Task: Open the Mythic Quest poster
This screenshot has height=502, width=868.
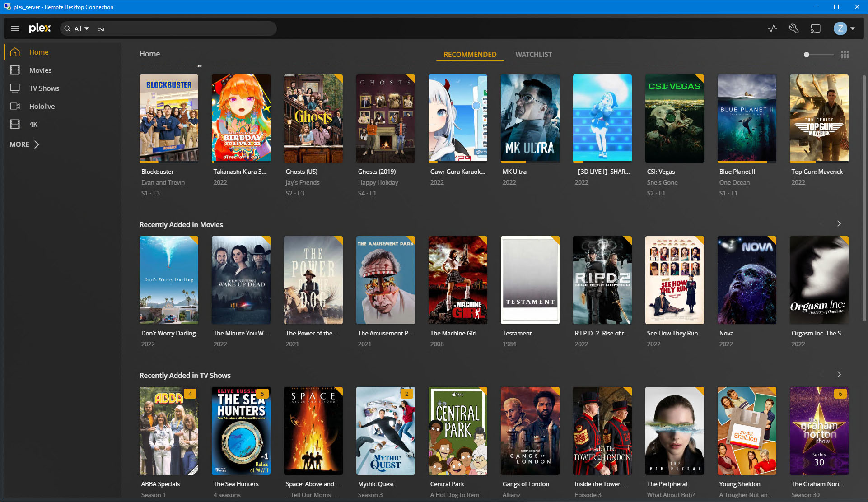Action: tap(386, 431)
